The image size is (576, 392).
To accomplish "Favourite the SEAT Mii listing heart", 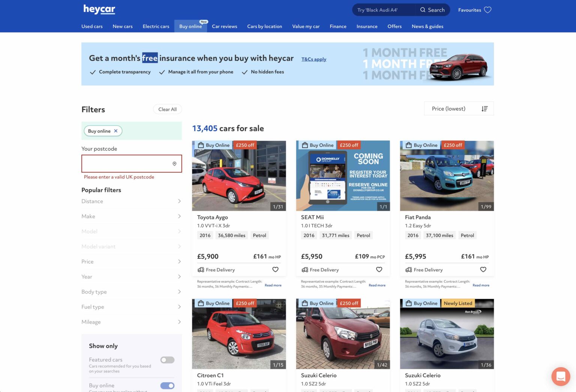I will (379, 269).
